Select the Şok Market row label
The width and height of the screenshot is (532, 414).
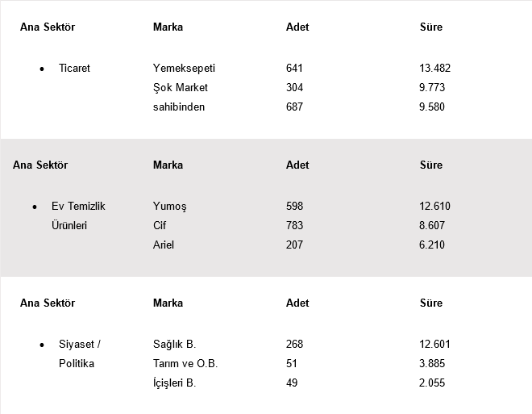[180, 88]
